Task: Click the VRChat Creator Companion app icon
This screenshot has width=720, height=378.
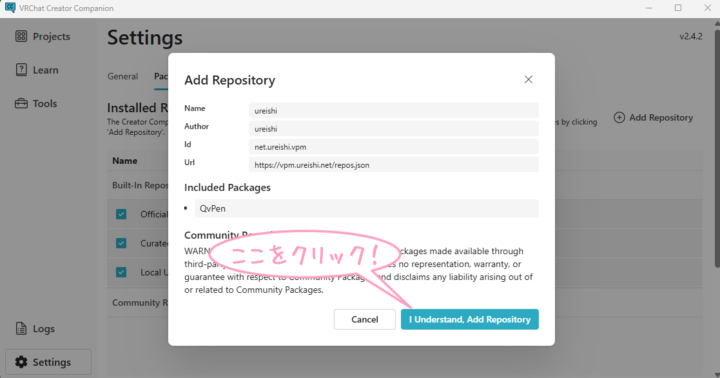Action: (x=10, y=8)
